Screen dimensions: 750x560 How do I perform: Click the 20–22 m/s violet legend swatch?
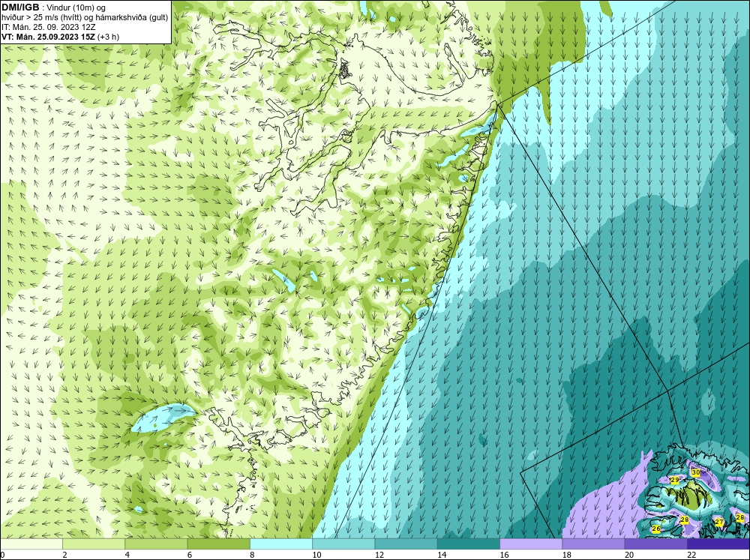(655, 544)
